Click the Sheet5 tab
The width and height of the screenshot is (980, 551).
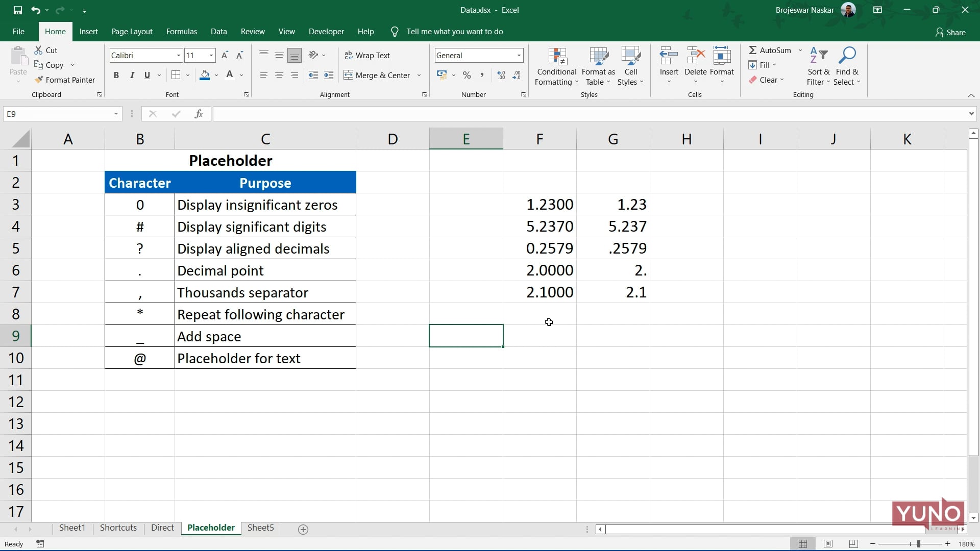point(261,528)
